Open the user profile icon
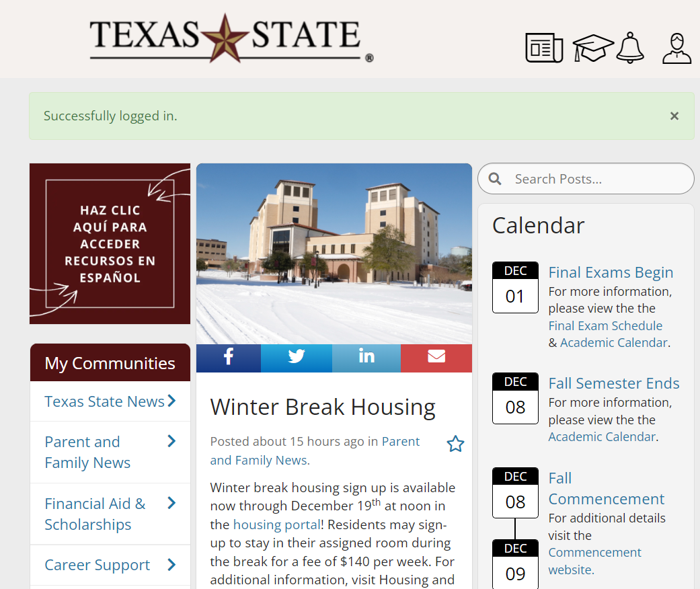 click(x=676, y=48)
